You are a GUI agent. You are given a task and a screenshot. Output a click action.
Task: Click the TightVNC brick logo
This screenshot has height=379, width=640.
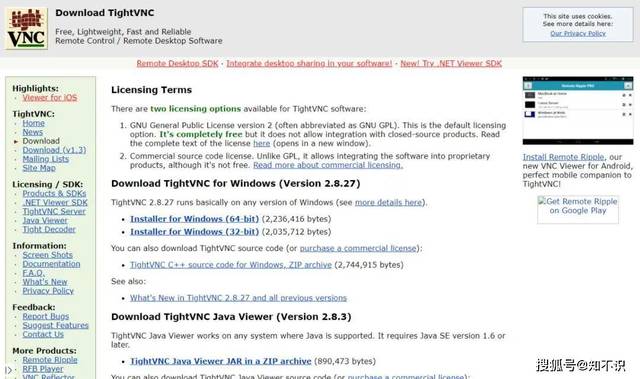(x=27, y=28)
